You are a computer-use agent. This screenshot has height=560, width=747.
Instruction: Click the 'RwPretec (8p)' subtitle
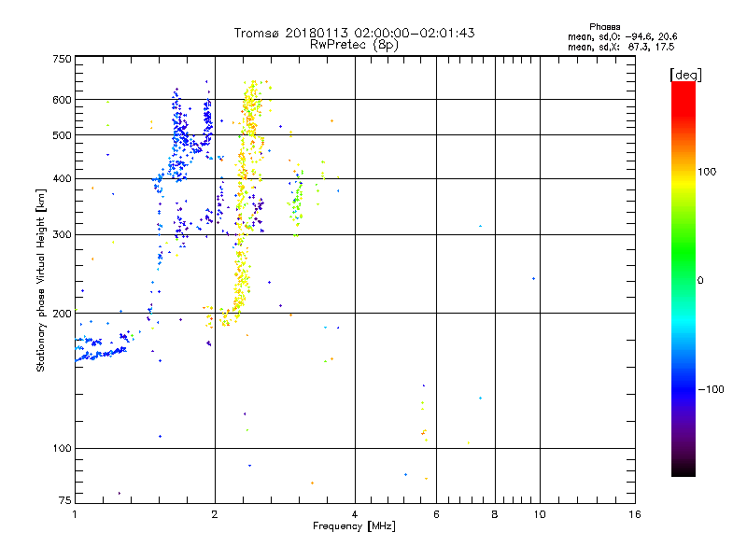354,45
